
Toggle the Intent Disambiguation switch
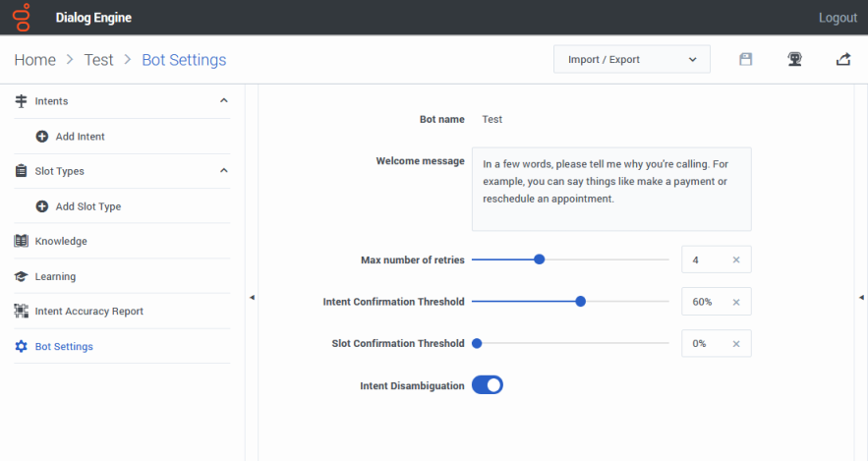488,385
